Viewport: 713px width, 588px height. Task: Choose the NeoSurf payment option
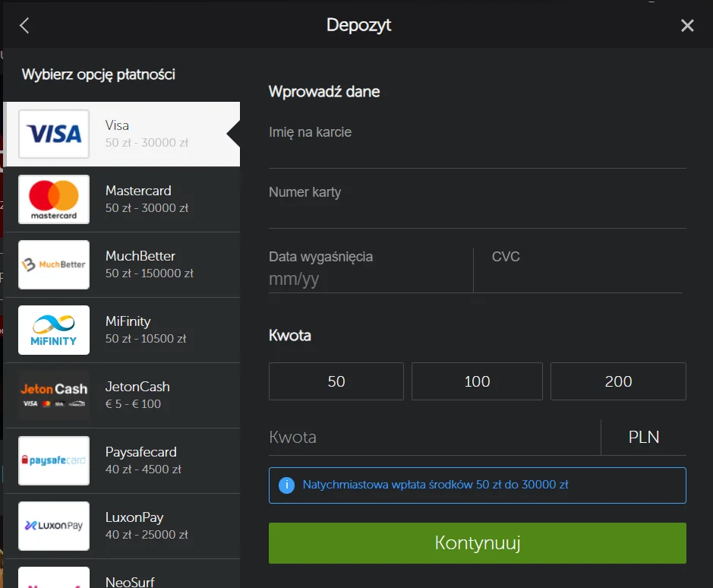(x=121, y=577)
